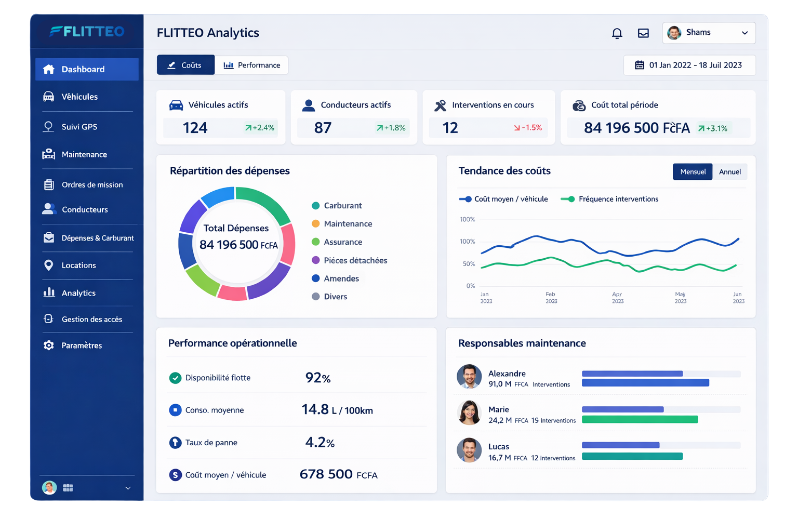
Task: Click the Dashboard home icon
Action: [x=49, y=69]
